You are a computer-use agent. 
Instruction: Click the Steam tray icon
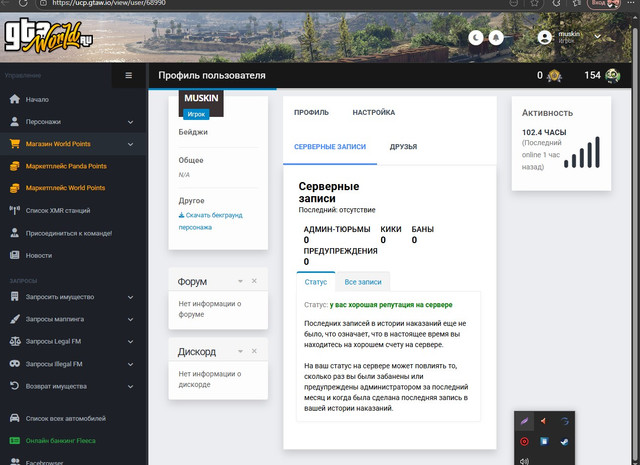click(564, 441)
